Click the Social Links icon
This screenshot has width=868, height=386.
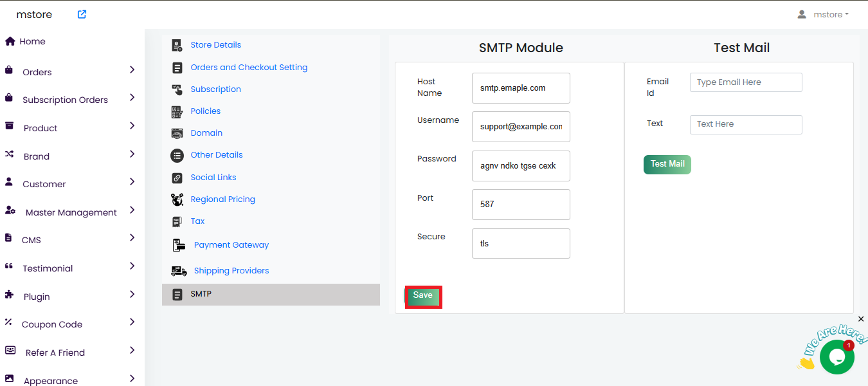177,178
